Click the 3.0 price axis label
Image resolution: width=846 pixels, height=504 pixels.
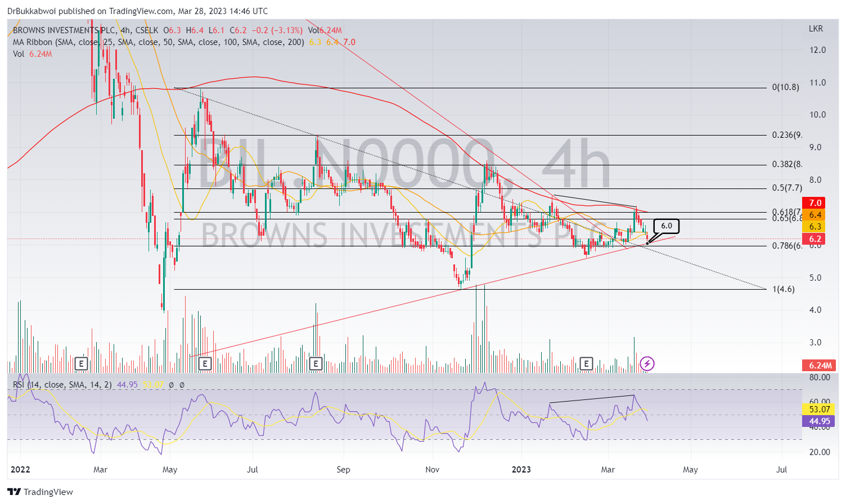click(815, 343)
